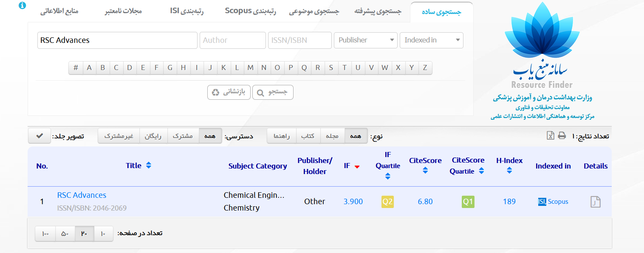Select letter J alphabet filter
644x253 pixels.
[x=210, y=67]
